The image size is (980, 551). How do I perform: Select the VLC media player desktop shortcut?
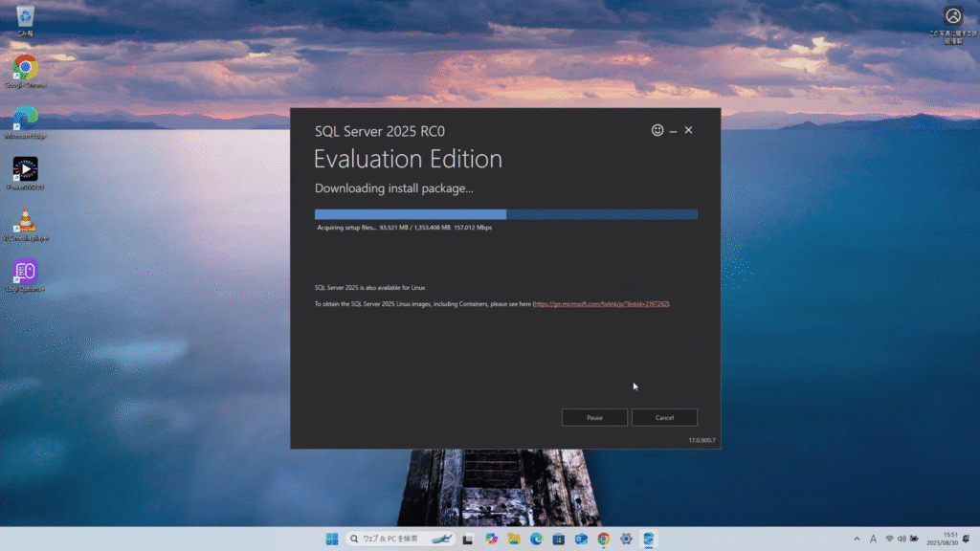(26, 225)
